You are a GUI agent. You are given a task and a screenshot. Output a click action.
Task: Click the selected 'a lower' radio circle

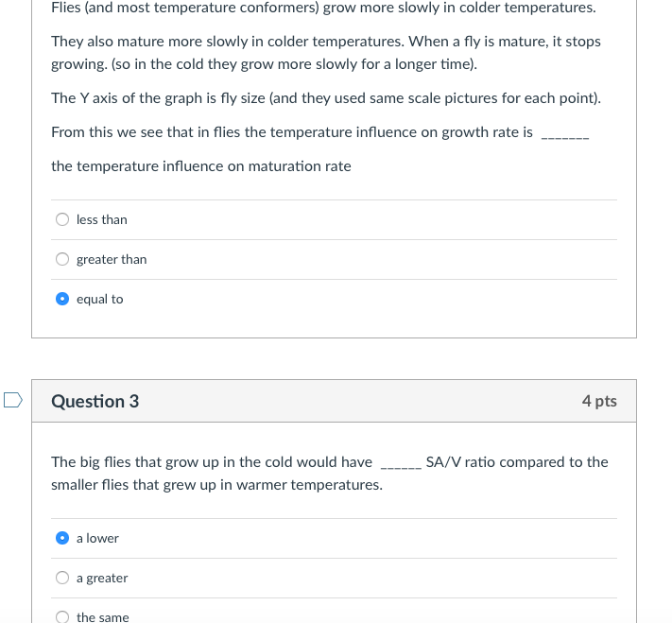(62, 538)
